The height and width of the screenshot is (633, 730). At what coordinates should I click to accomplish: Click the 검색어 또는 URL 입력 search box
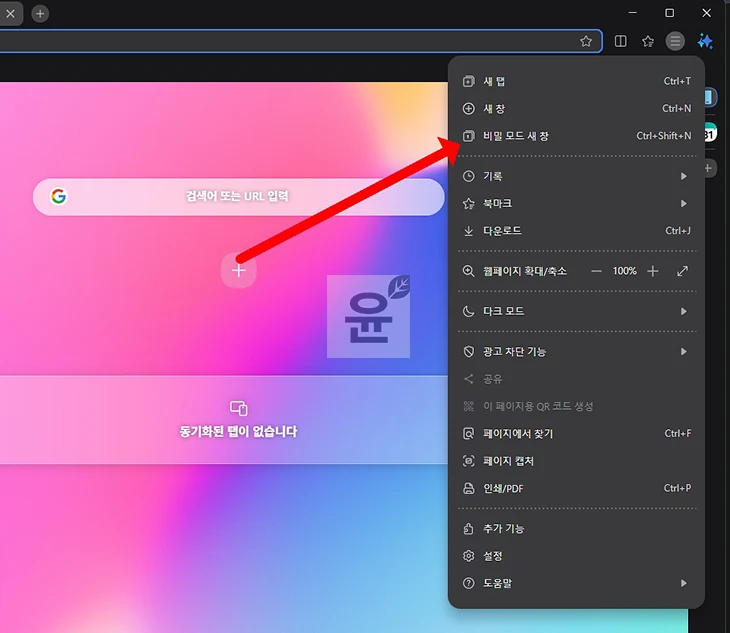[x=238, y=196]
